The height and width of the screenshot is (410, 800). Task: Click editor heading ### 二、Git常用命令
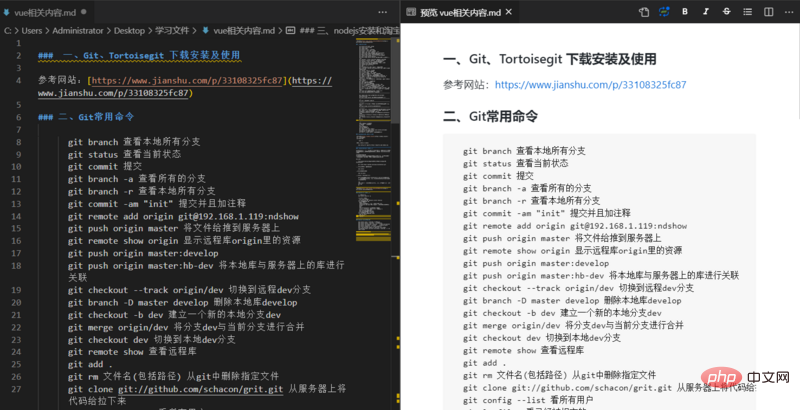(x=86, y=117)
